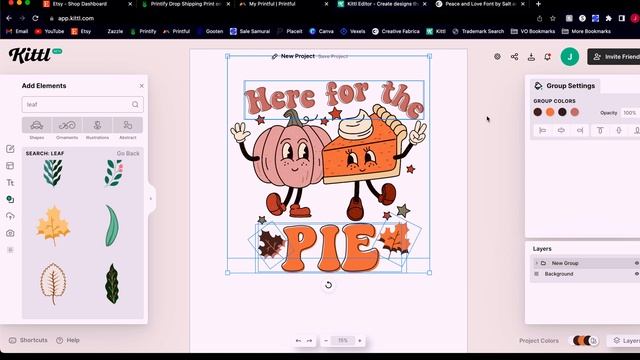Select the orange group color swatch

pyautogui.click(x=550, y=112)
